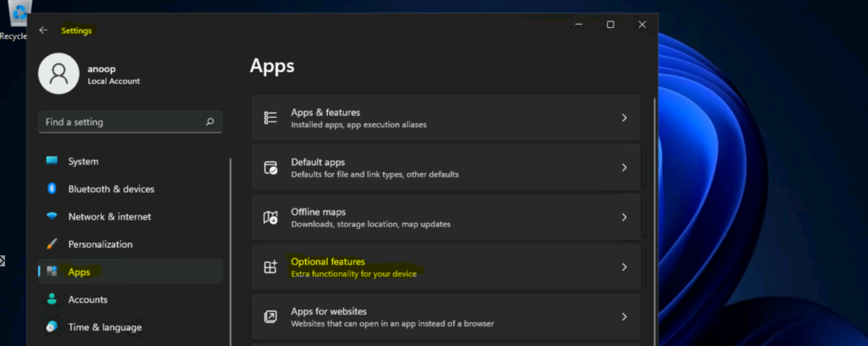This screenshot has width=868, height=346.
Task: Click the Optional features grid icon
Action: pyautogui.click(x=270, y=267)
